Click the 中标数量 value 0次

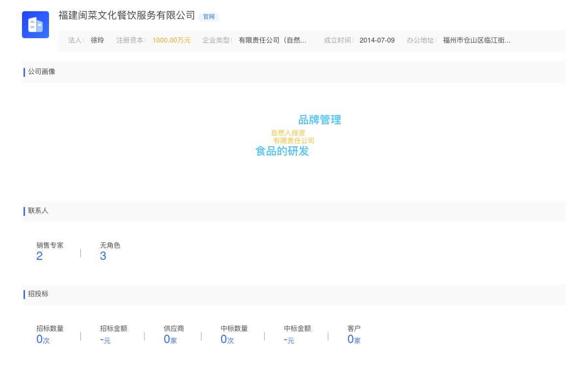pos(227,339)
